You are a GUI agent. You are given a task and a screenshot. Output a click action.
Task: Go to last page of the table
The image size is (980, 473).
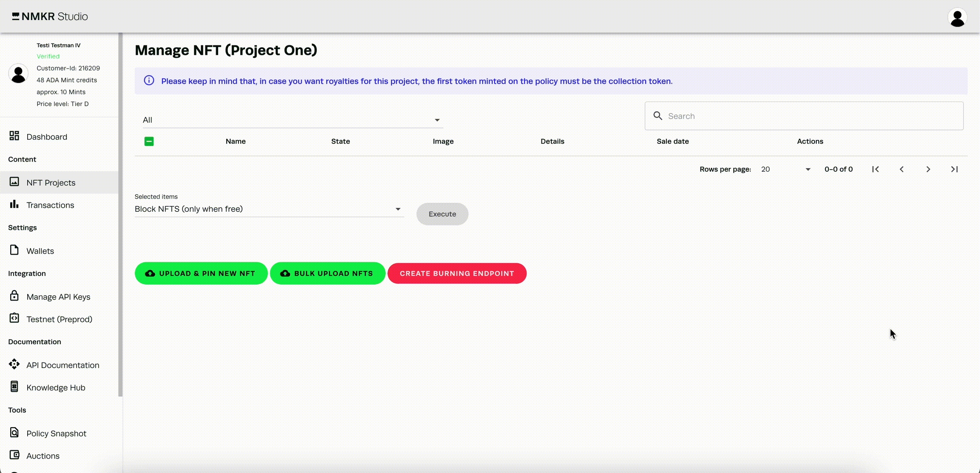point(954,169)
